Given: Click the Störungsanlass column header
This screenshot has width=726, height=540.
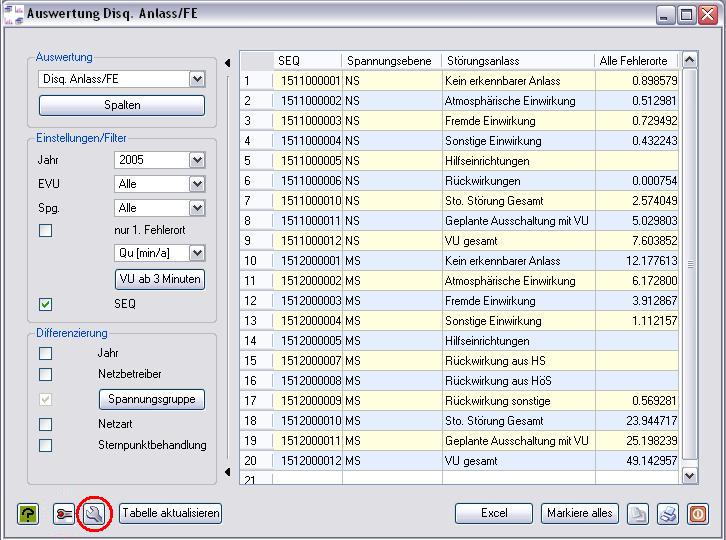Looking at the screenshot, I should coord(517,61).
